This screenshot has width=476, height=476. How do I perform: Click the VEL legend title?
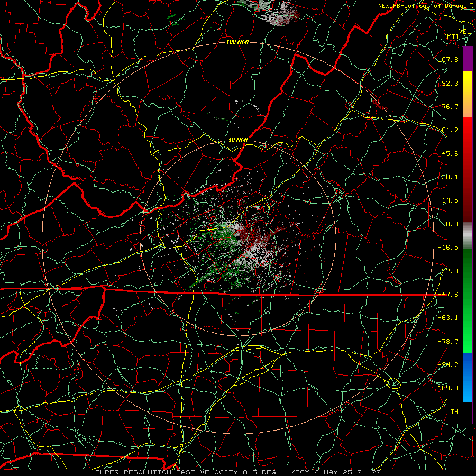point(464,32)
